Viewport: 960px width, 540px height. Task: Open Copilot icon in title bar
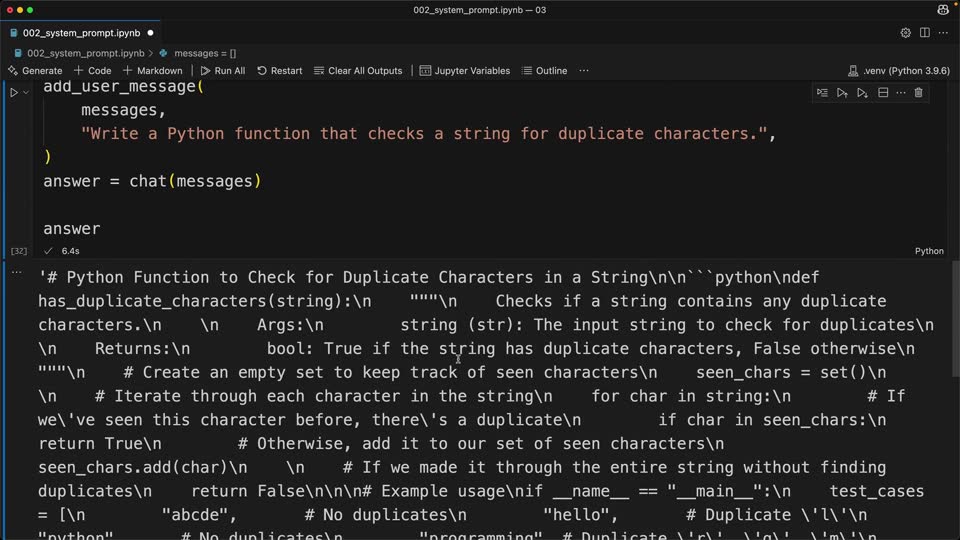[943, 10]
